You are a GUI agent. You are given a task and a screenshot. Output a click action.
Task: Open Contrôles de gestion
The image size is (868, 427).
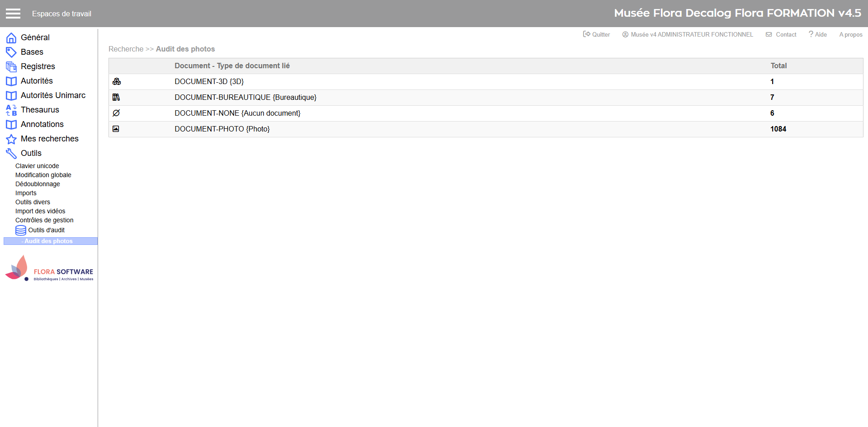tap(44, 220)
